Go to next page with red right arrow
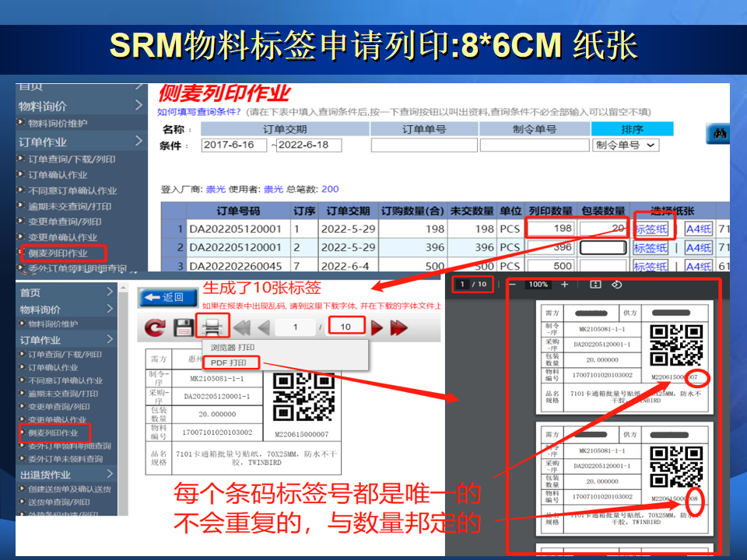 [377, 328]
